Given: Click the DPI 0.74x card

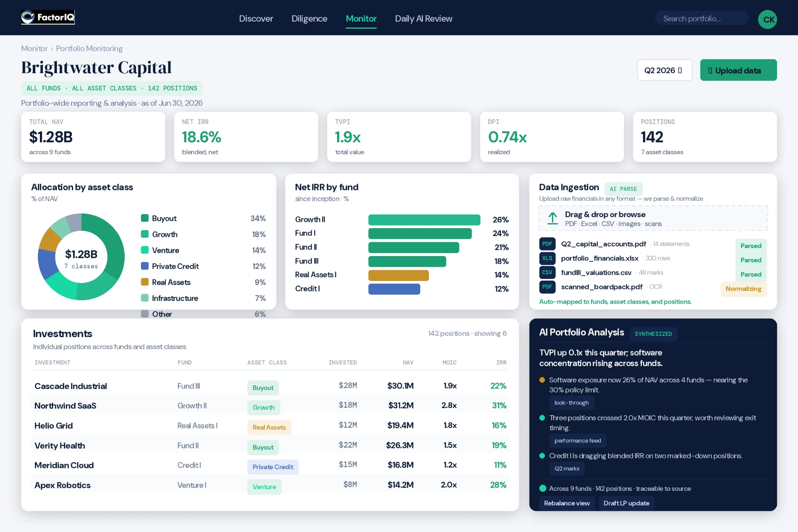Looking at the screenshot, I should tap(552, 137).
